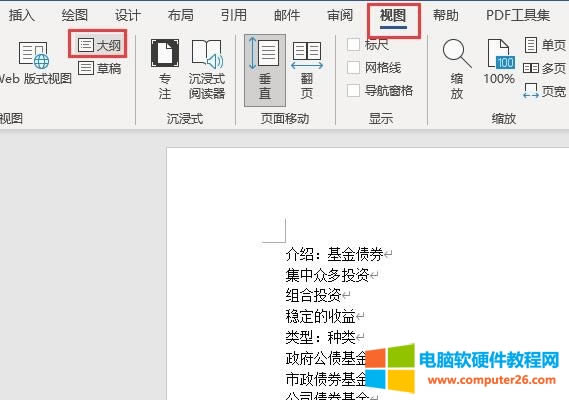
Task: Launch Immersive Reader (沉浸式阅读器)
Action: (x=206, y=70)
